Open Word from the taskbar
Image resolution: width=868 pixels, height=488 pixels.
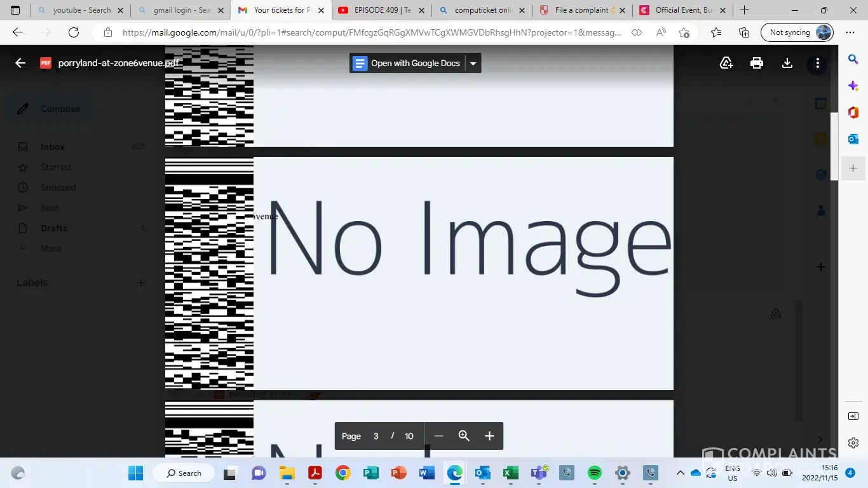(x=426, y=473)
